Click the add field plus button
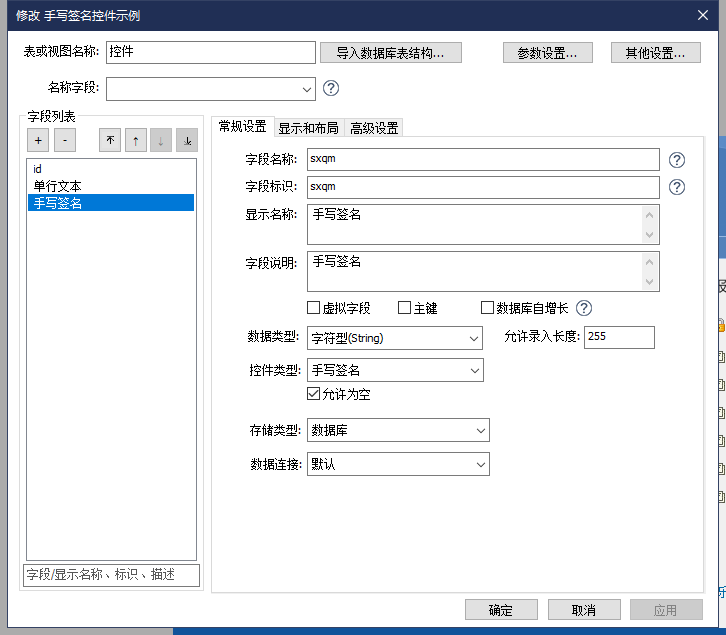 (37, 141)
